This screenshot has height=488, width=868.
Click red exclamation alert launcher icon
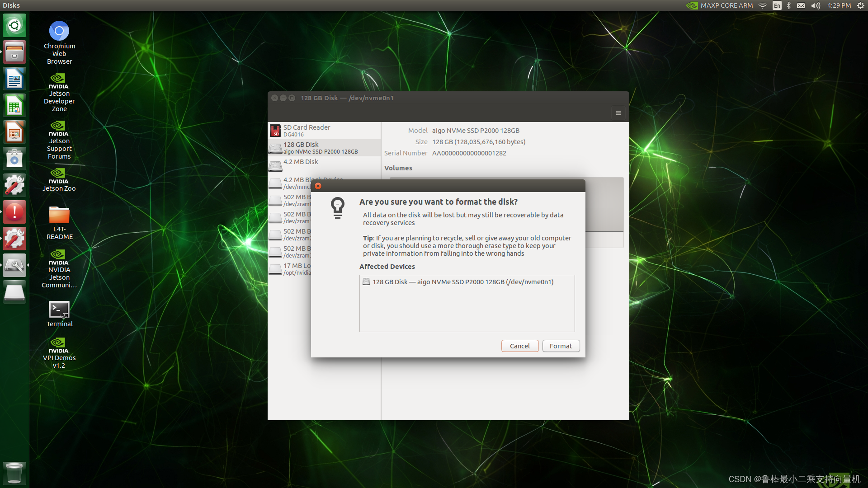point(14,212)
